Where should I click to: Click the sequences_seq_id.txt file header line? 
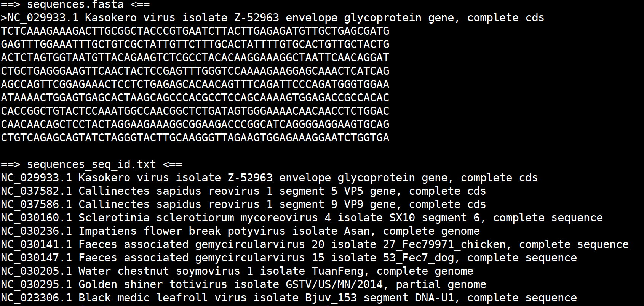[x=91, y=165]
